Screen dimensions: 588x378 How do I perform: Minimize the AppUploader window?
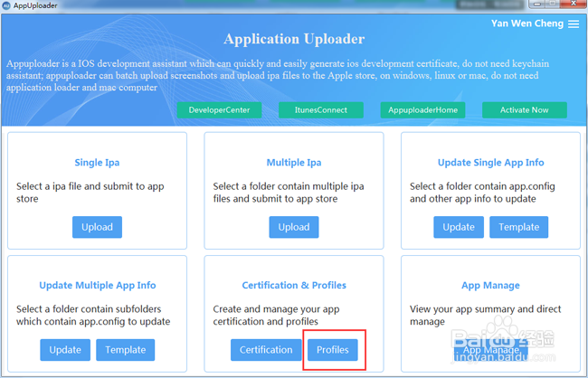[x=536, y=5]
